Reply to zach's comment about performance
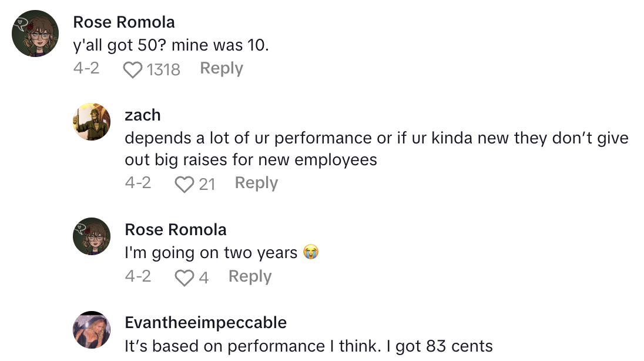This screenshot has width=644, height=361. pos(256,183)
